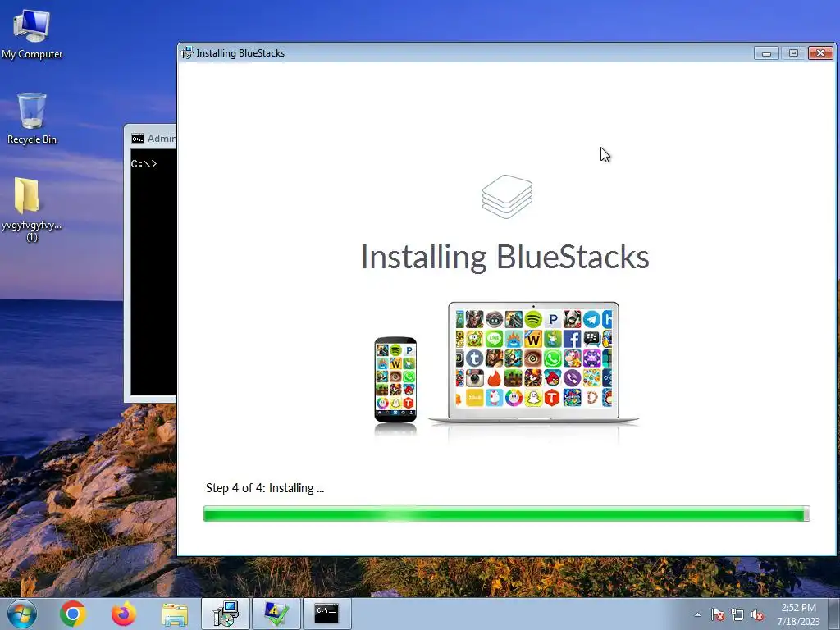Click the laptop illustration with app grid

click(533, 363)
